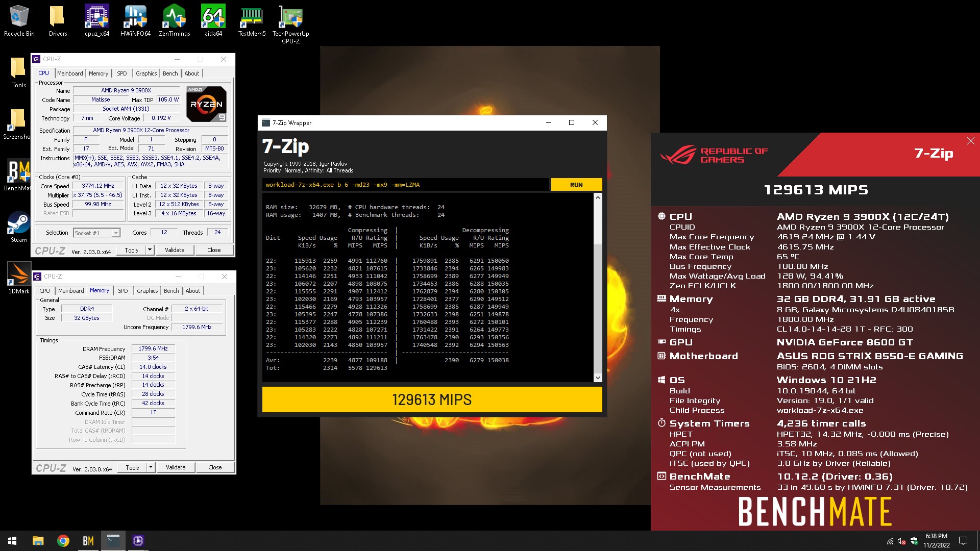Switch to 7-Zip Wrapper taskbar icon

point(113,541)
